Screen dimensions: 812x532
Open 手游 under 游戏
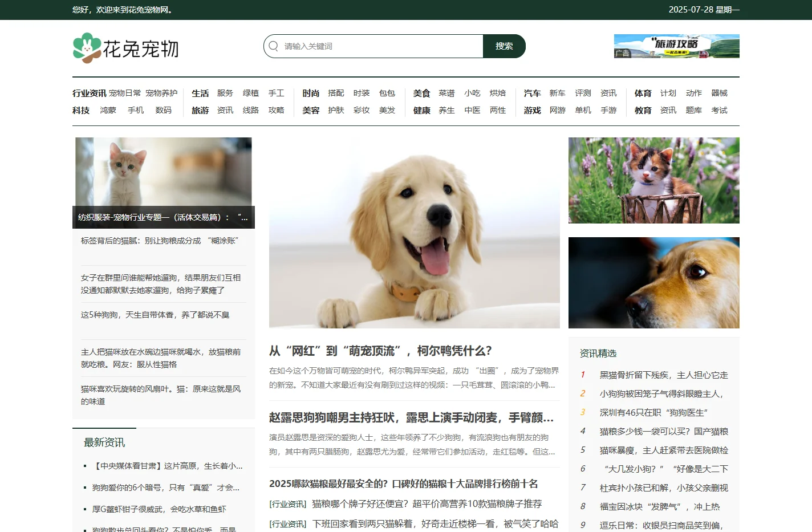coord(608,110)
